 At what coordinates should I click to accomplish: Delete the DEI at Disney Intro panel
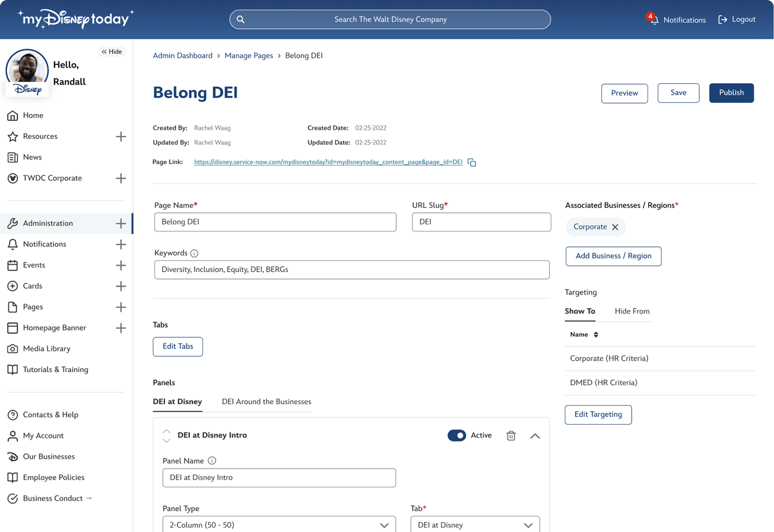click(x=511, y=436)
